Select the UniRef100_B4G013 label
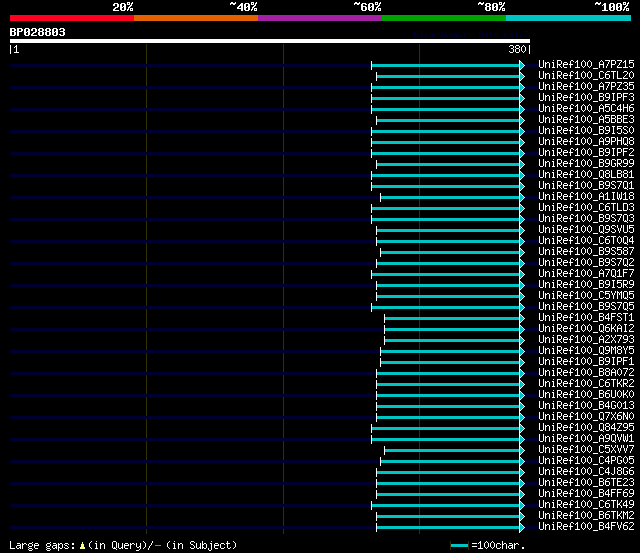640x553 pixels. [x=586, y=406]
